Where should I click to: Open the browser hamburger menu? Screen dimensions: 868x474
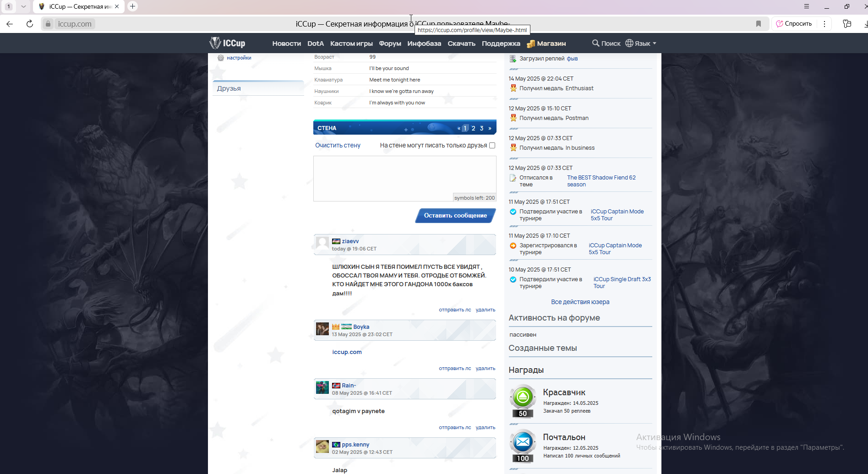pyautogui.click(x=807, y=6)
